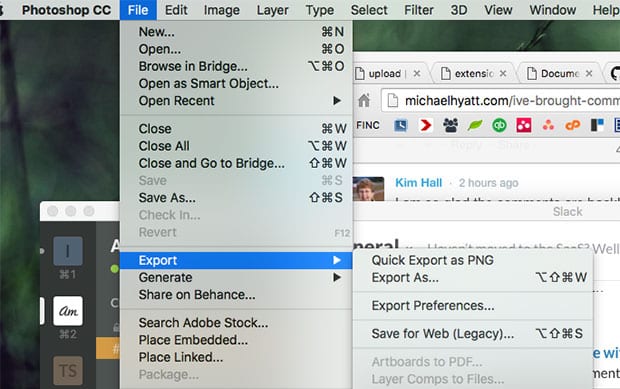The image size is (620, 389).
Task: Open the people group bookmark icon
Action: 450,125
